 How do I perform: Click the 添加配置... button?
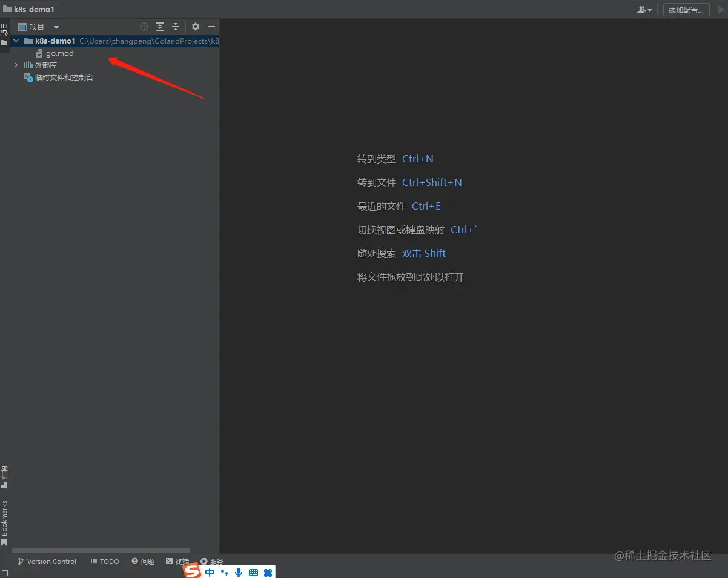(686, 10)
